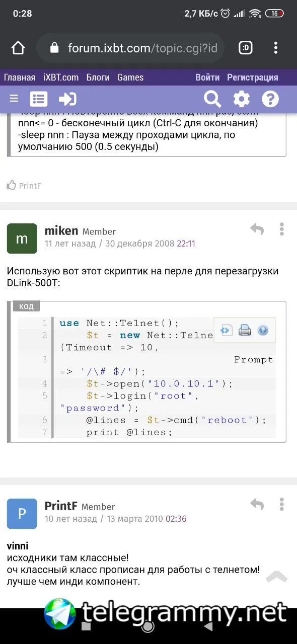The height and width of the screenshot is (644, 297).
Task: View plain source of code block
Action: (x=227, y=331)
